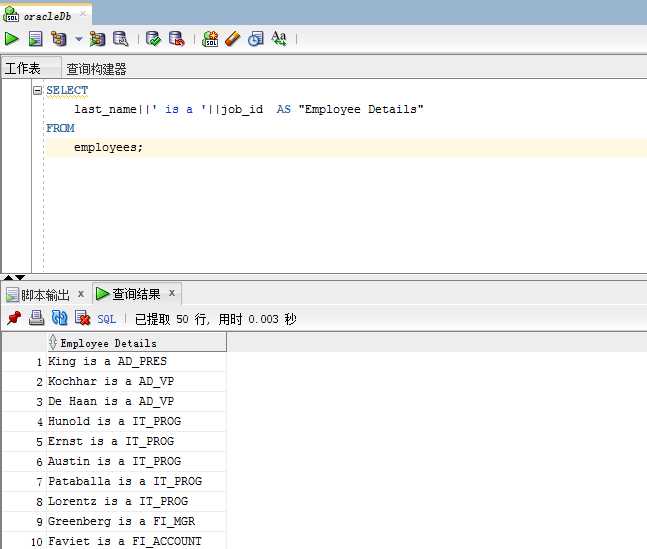Select the 查询结果 tab
Screen dimensions: 647x549
point(136,294)
